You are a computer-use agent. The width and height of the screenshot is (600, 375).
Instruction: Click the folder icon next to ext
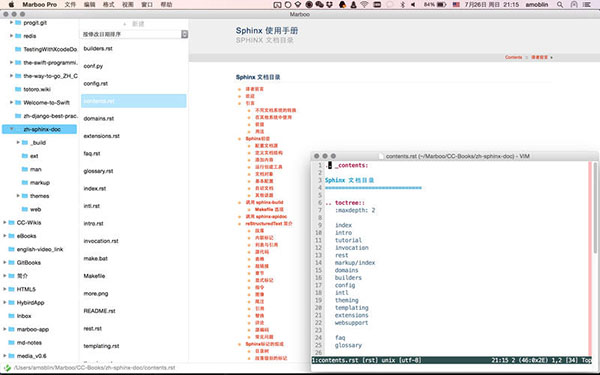[24, 156]
